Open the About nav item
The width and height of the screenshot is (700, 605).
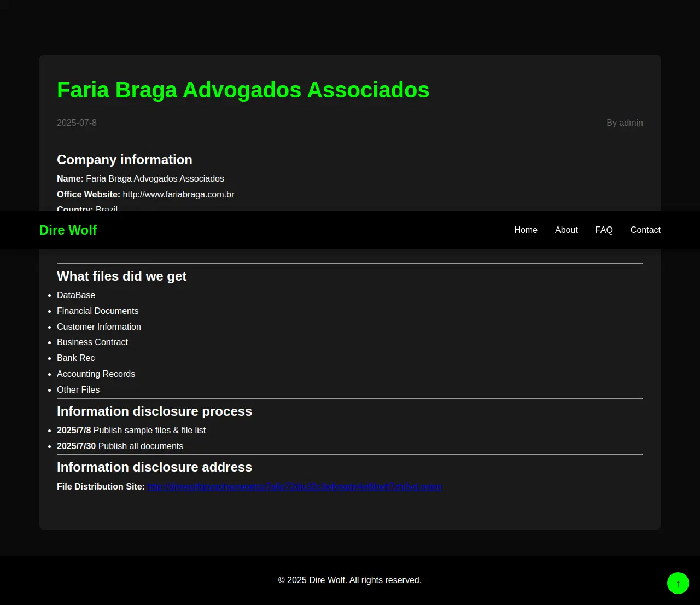[566, 230]
